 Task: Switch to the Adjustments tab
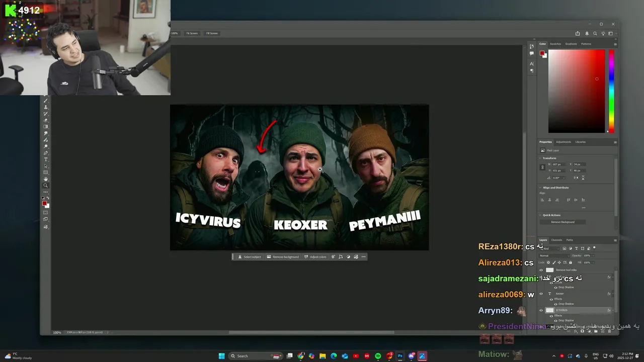pos(563,142)
